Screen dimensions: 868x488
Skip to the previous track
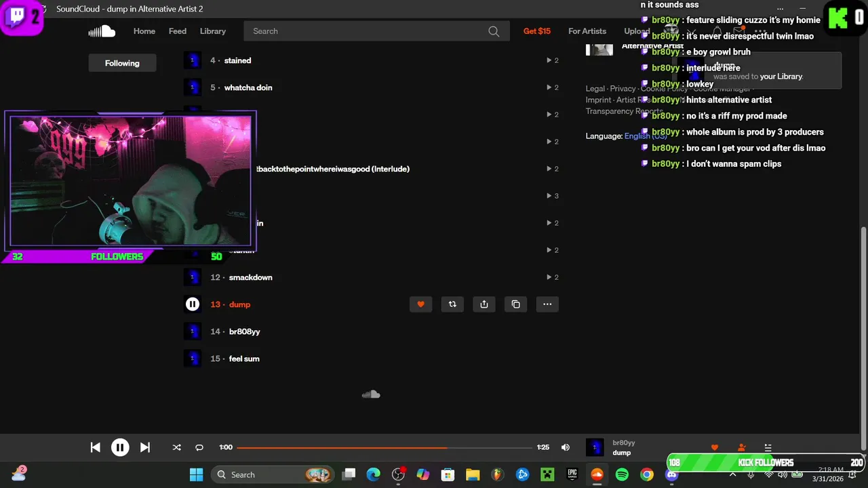[x=96, y=447]
